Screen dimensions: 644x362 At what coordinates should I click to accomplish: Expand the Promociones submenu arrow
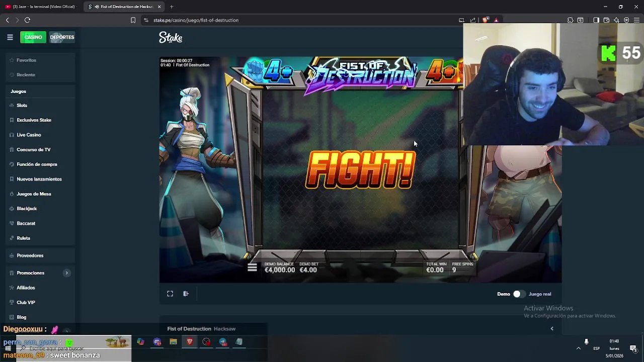[66, 273]
